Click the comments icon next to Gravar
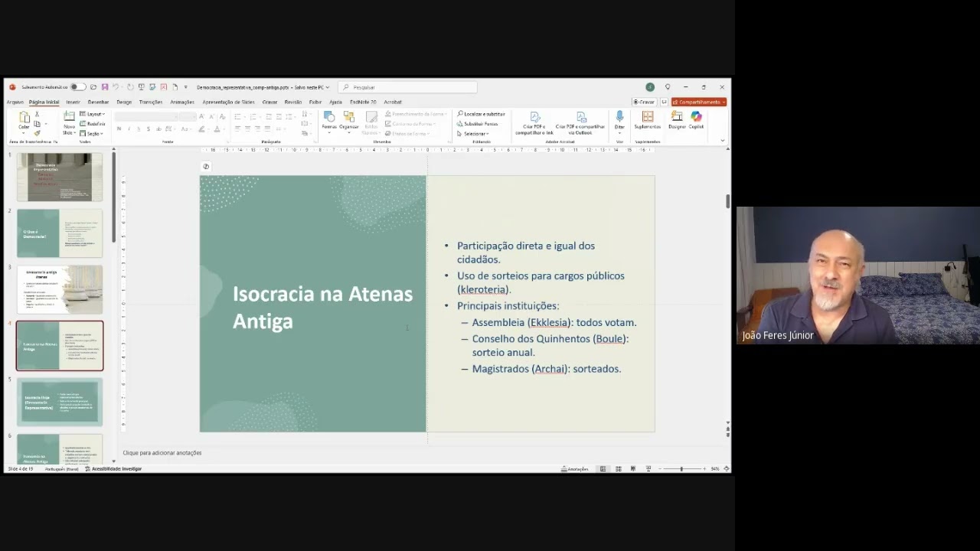 (x=664, y=102)
